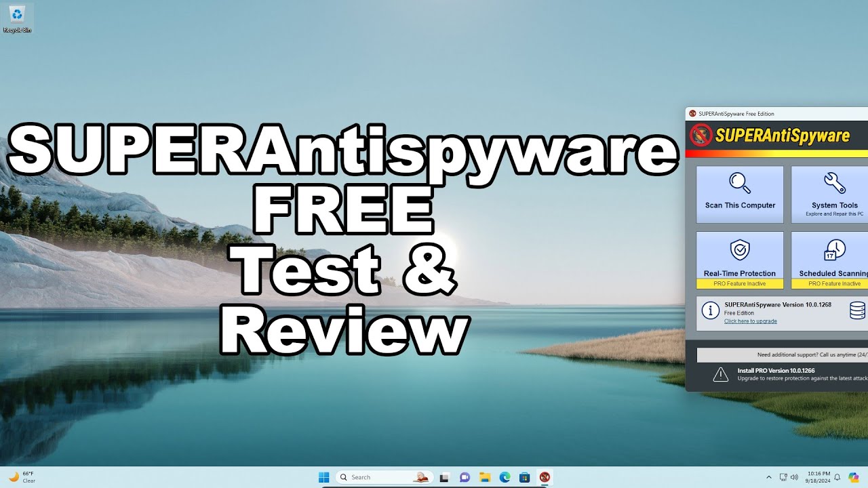The height and width of the screenshot is (488, 868).
Task: Follow the 'Click here to upgrade' link
Action: point(751,321)
